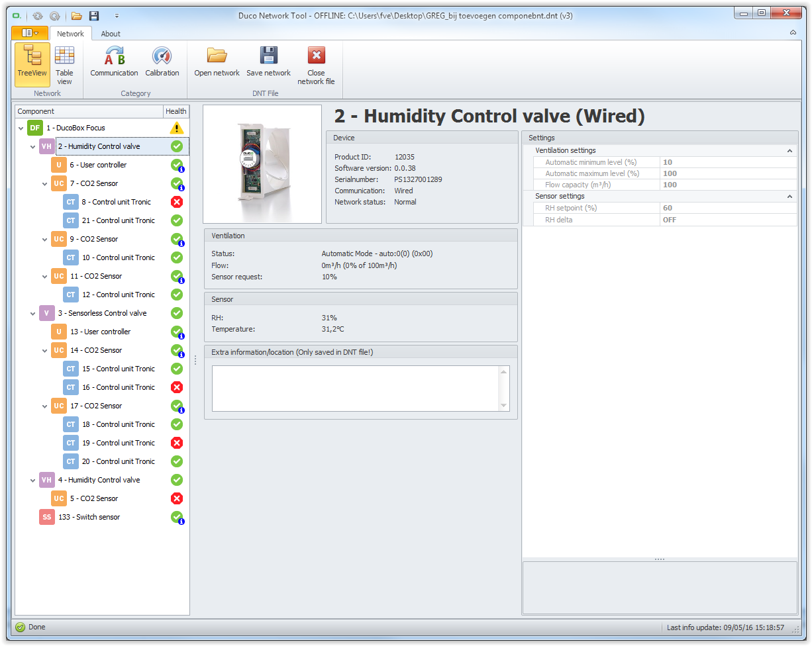The image size is (812, 646).
Task: Click the green health icon of 21 - Control unit Tronic
Action: (176, 220)
